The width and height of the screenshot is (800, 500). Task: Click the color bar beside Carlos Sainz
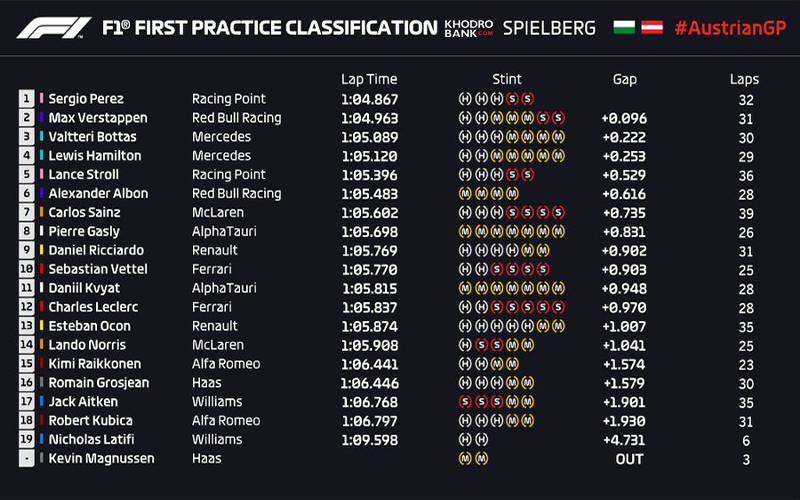point(42,213)
